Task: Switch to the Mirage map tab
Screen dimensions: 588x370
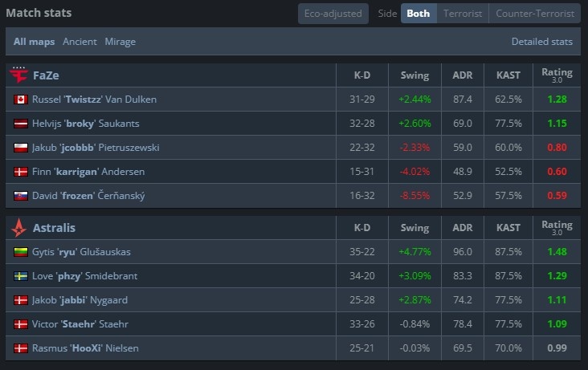Action: point(120,42)
